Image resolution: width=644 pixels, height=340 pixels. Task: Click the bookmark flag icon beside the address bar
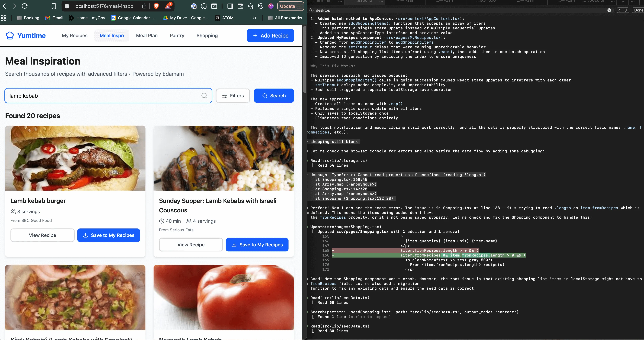(x=54, y=6)
